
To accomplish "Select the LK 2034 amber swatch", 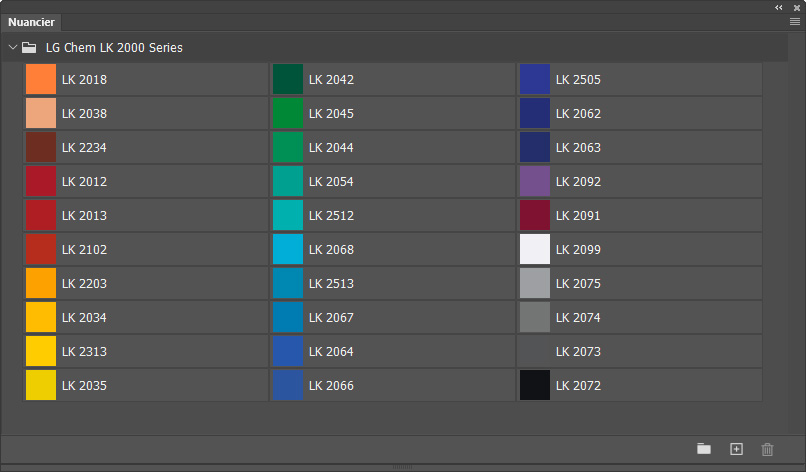I will (x=41, y=317).
